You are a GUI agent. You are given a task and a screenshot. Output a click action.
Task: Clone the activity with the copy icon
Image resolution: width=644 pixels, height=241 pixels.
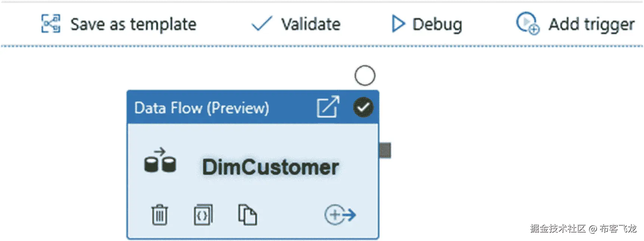click(248, 215)
